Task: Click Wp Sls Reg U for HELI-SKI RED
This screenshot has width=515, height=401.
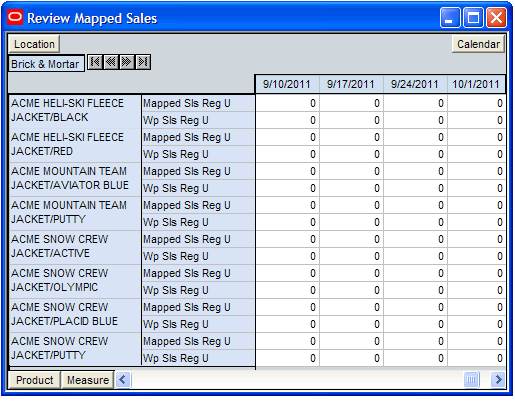Action: point(198,154)
